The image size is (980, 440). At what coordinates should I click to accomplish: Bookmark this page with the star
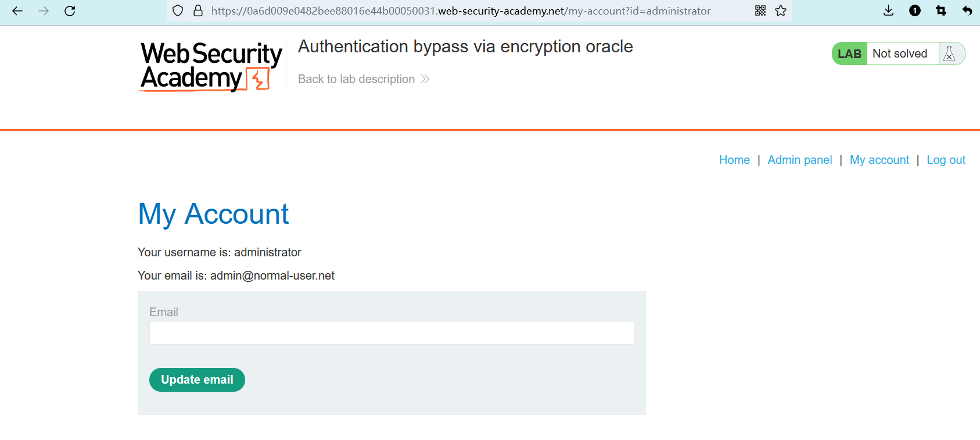pyautogui.click(x=781, y=11)
